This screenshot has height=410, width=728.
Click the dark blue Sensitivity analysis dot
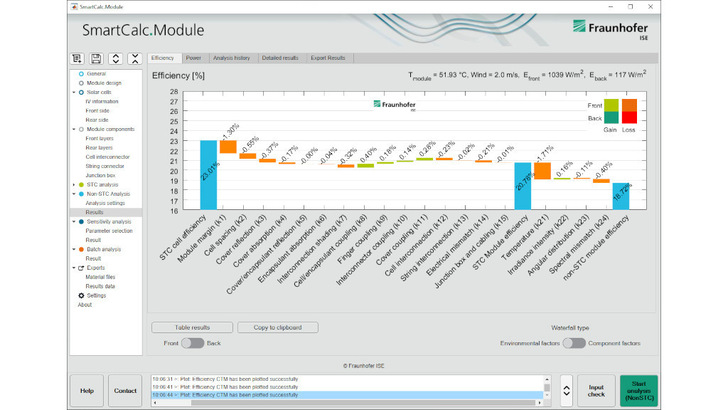click(x=81, y=222)
